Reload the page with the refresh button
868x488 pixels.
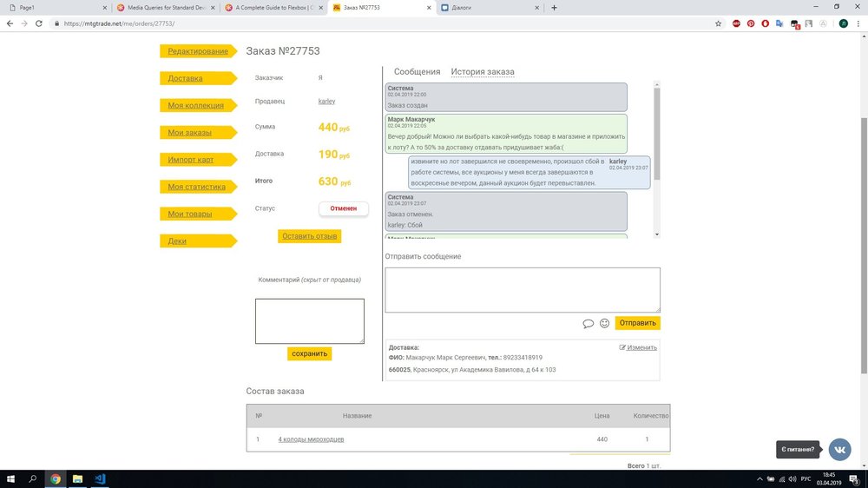[39, 23]
